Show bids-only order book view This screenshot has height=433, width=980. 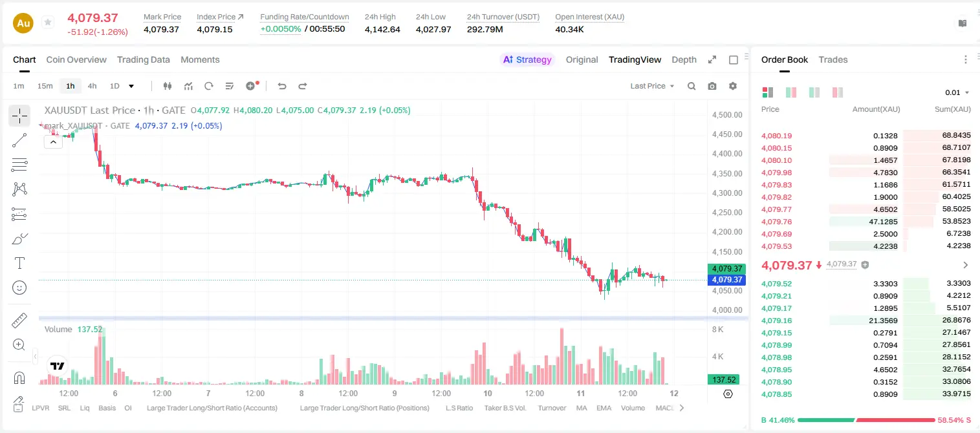tap(814, 92)
